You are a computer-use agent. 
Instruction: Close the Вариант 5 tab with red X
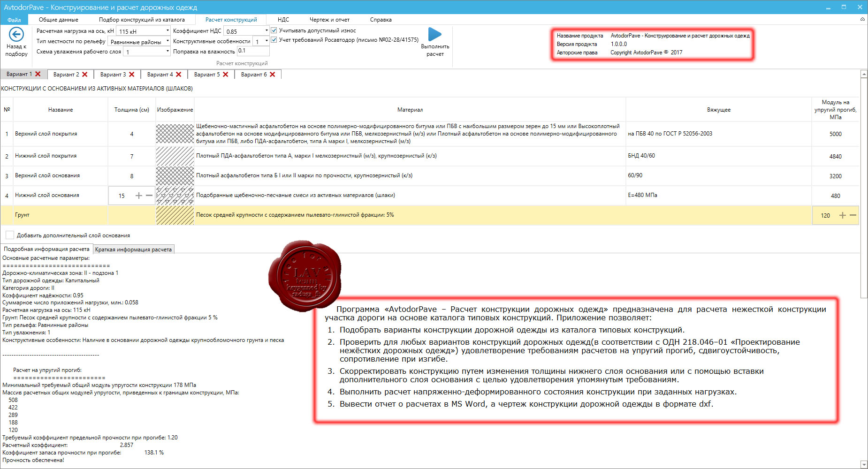[226, 75]
